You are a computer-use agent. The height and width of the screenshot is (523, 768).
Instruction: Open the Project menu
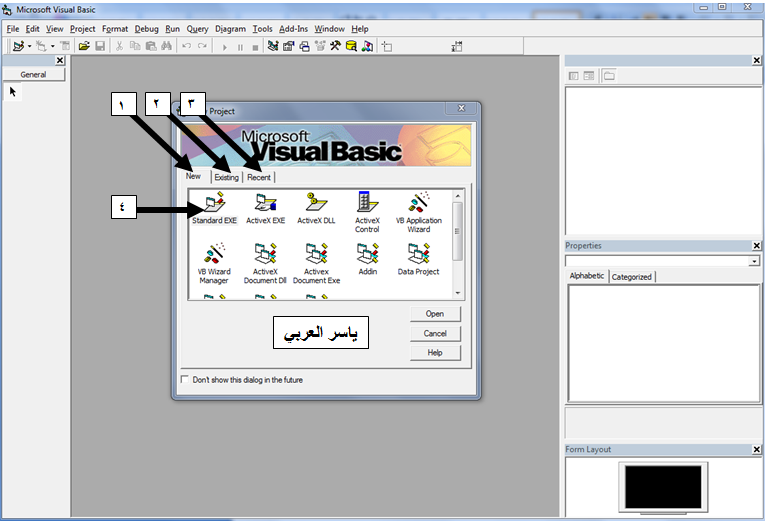click(x=82, y=29)
